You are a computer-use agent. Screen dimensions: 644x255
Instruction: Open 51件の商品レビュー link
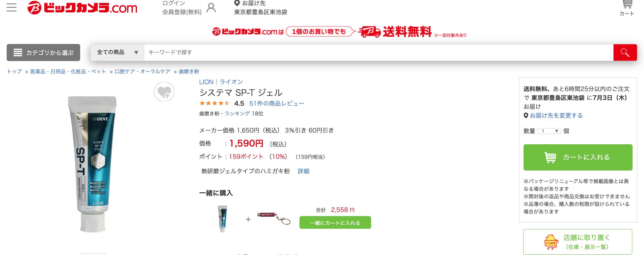tap(277, 103)
